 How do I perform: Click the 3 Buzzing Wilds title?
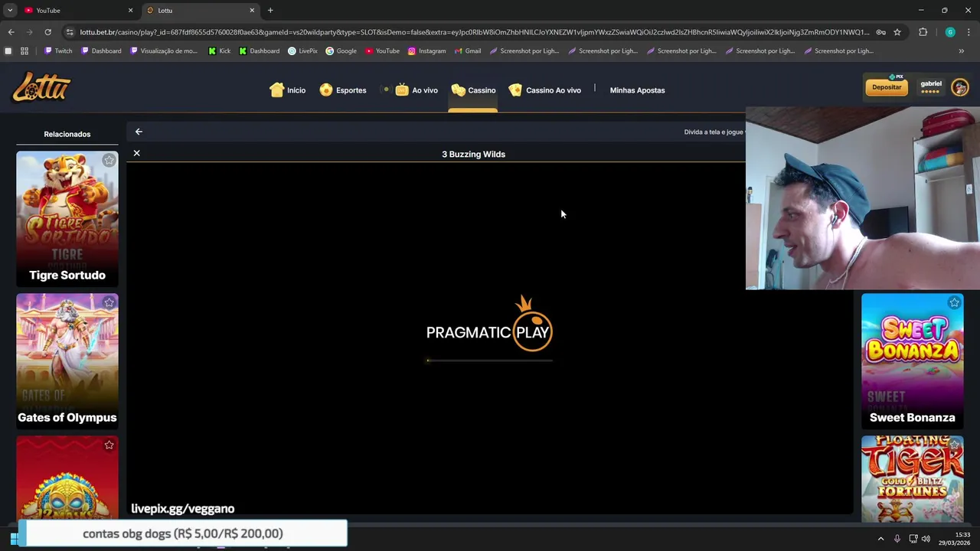(x=473, y=154)
